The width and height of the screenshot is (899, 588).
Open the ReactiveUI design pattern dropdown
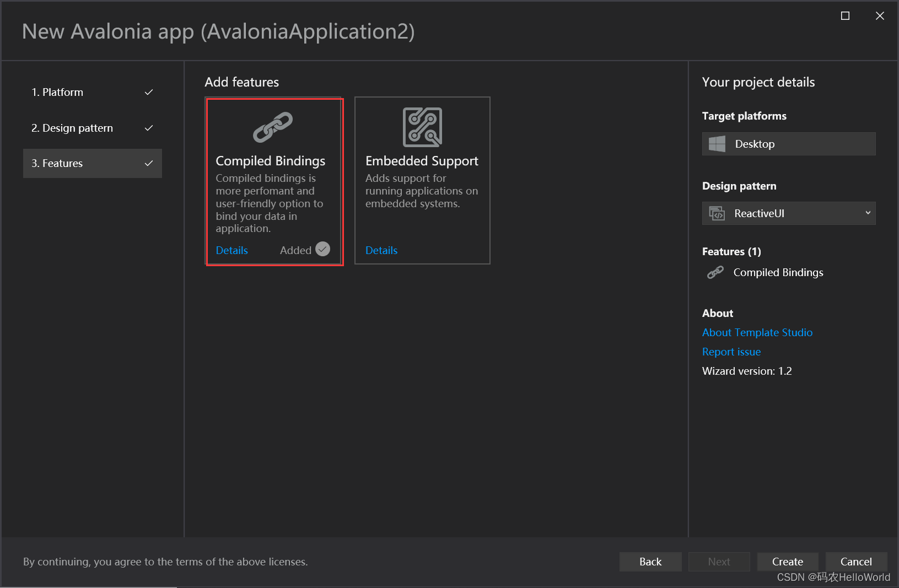click(x=788, y=213)
